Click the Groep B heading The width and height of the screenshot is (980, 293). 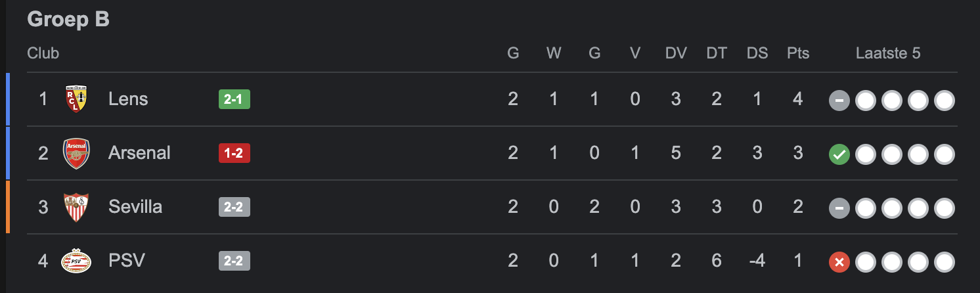click(68, 20)
